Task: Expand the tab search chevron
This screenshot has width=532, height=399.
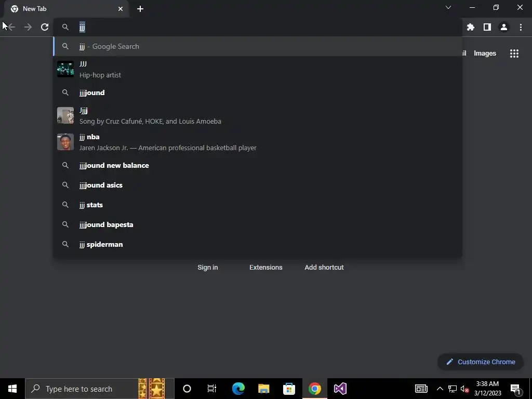Action: pyautogui.click(x=448, y=7)
